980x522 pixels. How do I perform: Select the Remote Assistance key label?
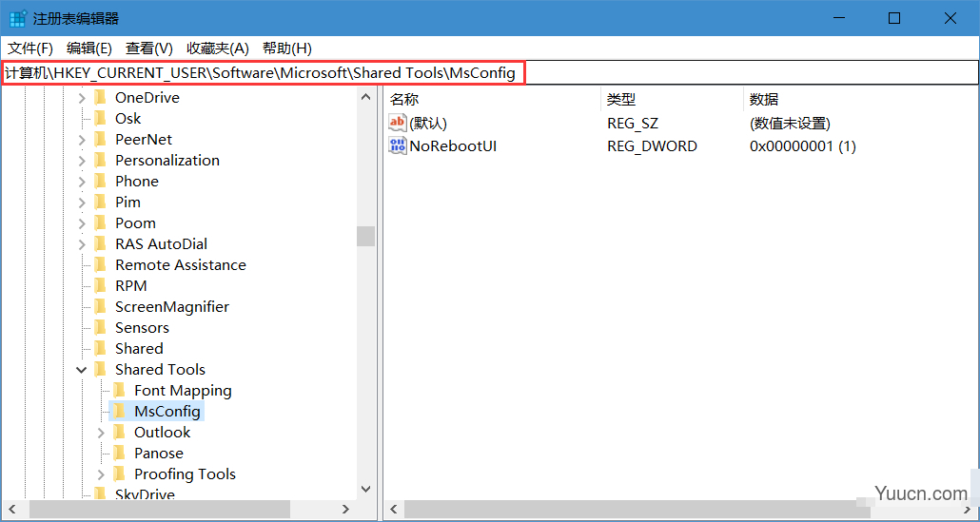click(x=181, y=264)
